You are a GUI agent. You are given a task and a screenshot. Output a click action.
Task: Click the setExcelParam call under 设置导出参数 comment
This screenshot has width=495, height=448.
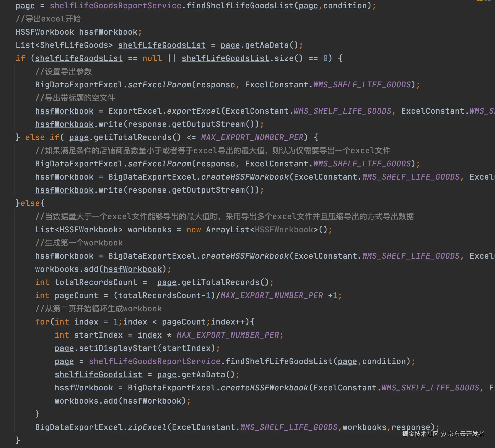(x=159, y=85)
